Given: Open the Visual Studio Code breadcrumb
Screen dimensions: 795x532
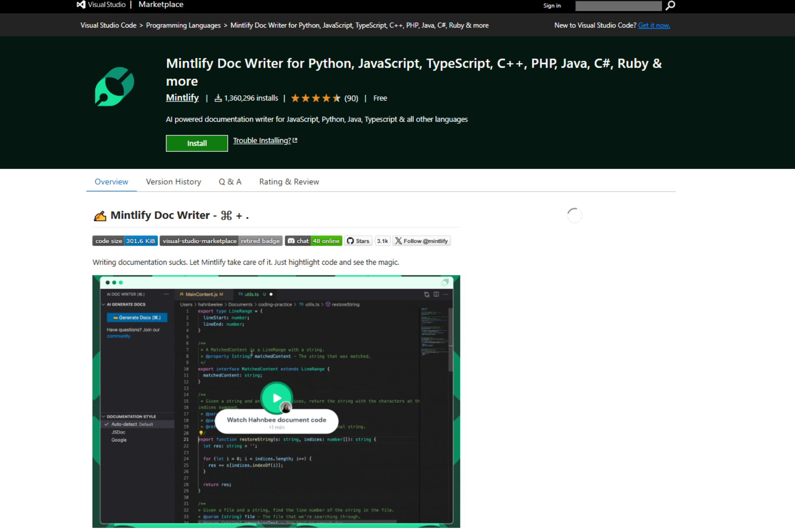Looking at the screenshot, I should [109, 25].
